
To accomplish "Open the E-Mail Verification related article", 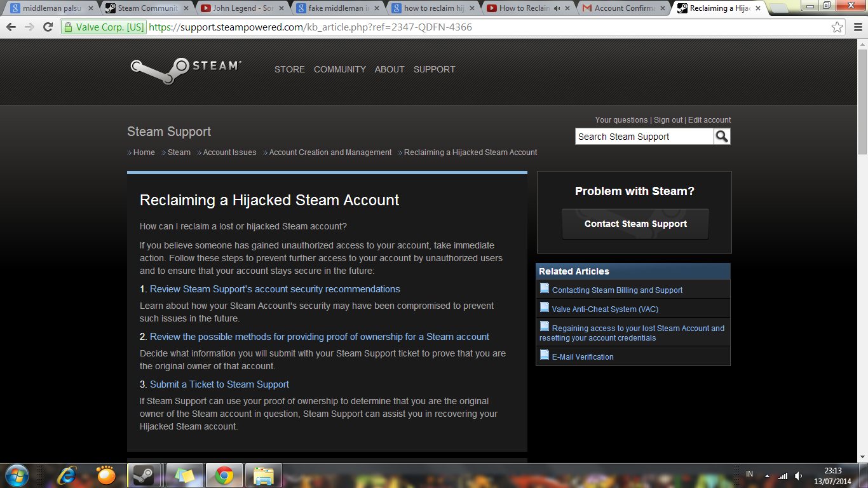I will [583, 357].
